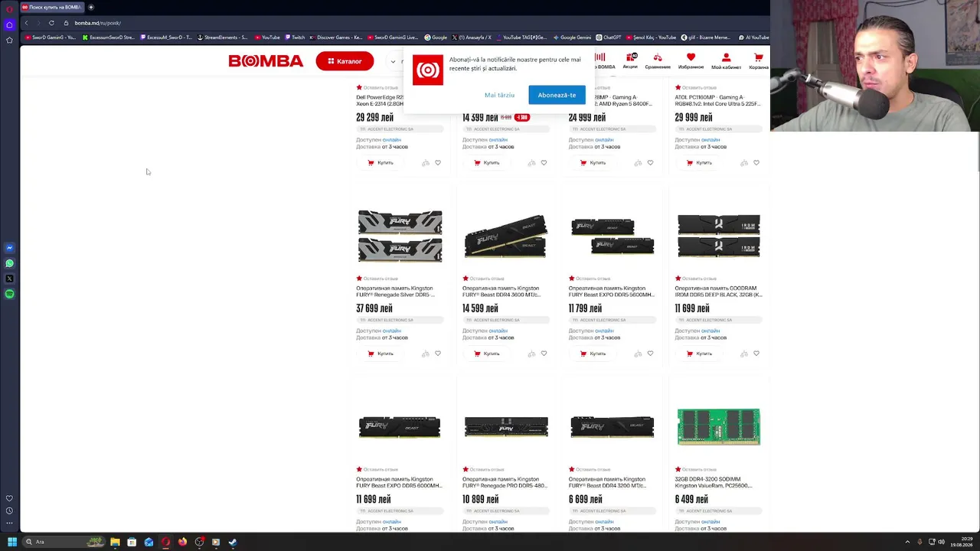Image resolution: width=980 pixels, height=551 pixels.
Task: Open Twitch bookmark in bookmarks bar
Action: click(295, 37)
